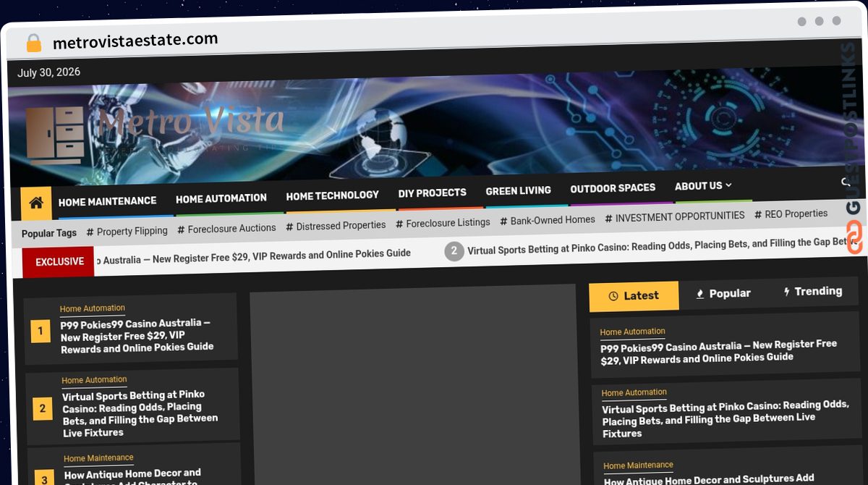
Task: Select the Distressed Properties tag
Action: (x=336, y=226)
